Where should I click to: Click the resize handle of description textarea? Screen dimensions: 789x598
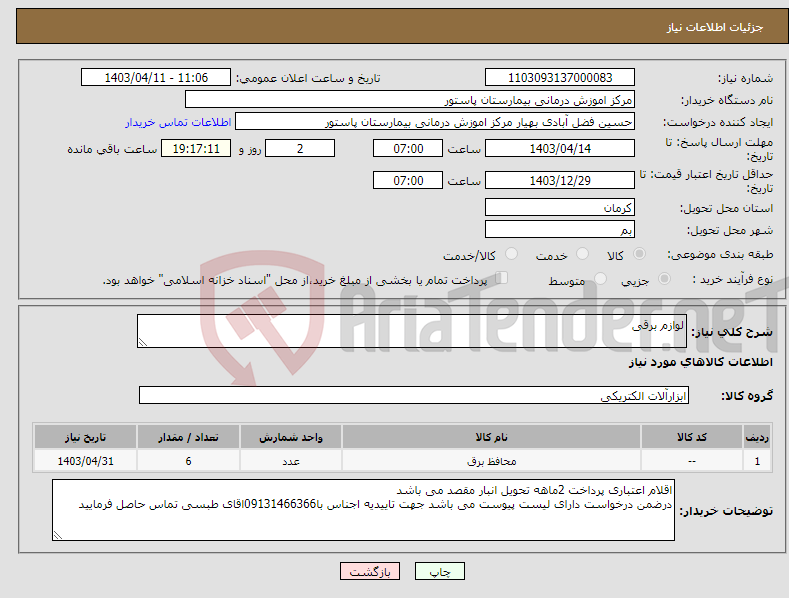click(143, 342)
